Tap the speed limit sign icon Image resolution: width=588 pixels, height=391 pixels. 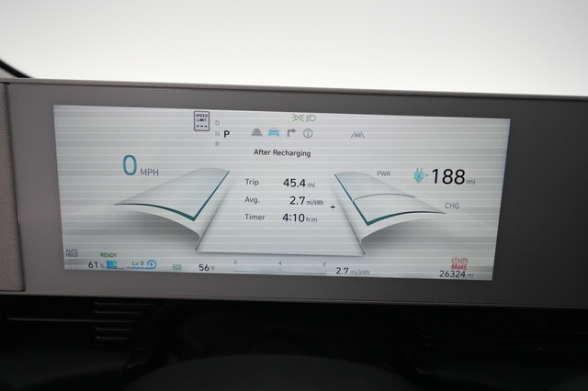click(x=202, y=121)
